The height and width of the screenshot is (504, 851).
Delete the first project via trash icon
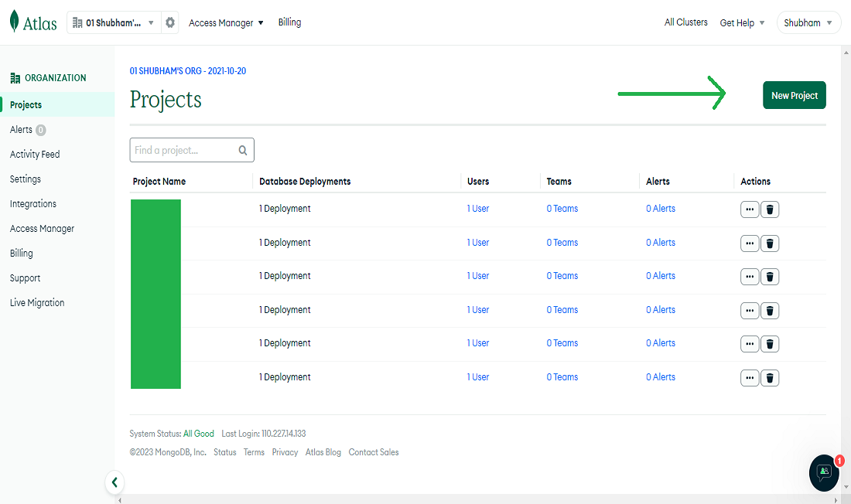[x=770, y=209]
